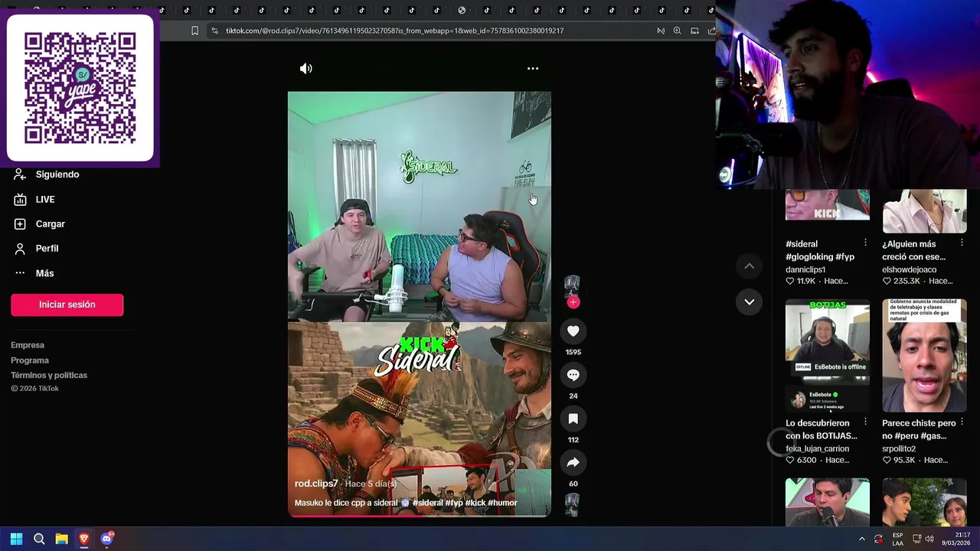The height and width of the screenshot is (551, 980).
Task: Open the Windows Start menu
Action: point(16,539)
